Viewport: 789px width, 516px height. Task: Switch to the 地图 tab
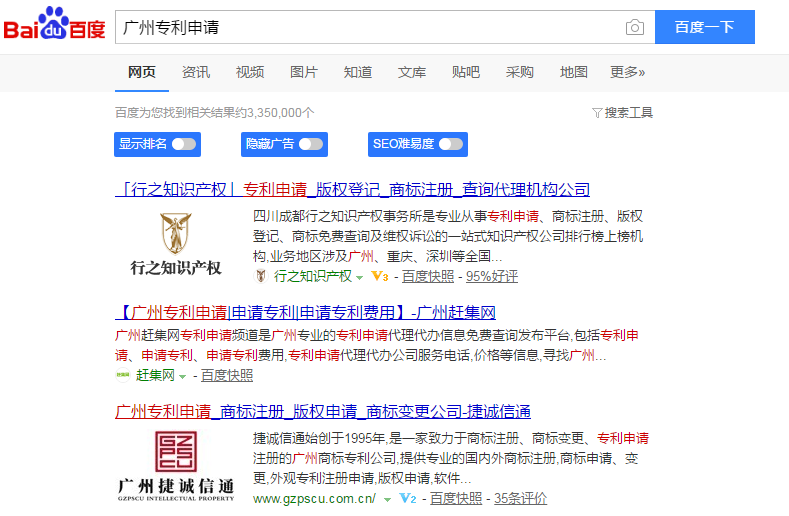tap(574, 72)
